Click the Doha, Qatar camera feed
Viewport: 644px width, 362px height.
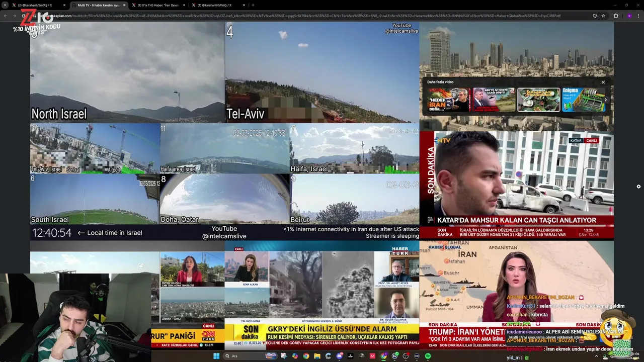pyautogui.click(x=225, y=199)
